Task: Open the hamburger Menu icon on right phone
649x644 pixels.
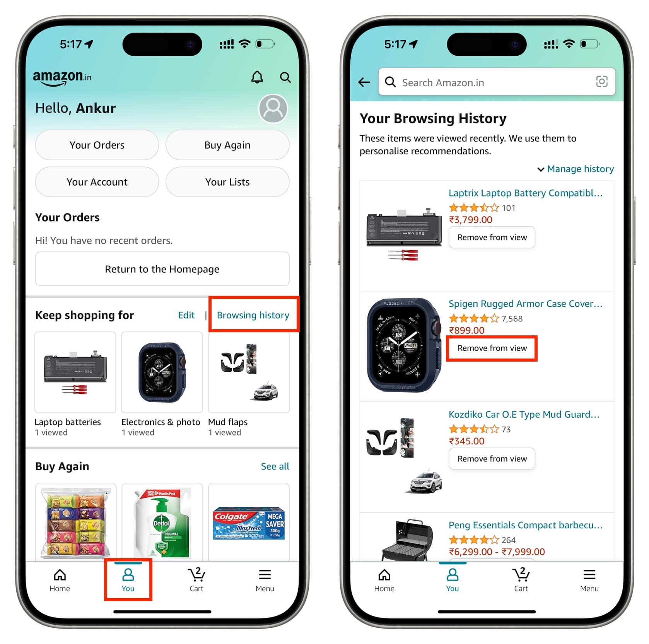Action: coord(589,579)
